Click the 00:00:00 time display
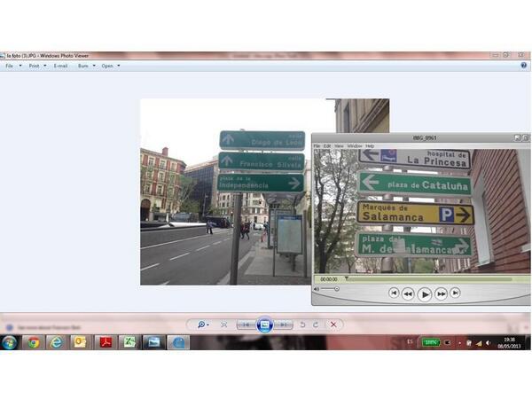The image size is (532, 399). (329, 279)
